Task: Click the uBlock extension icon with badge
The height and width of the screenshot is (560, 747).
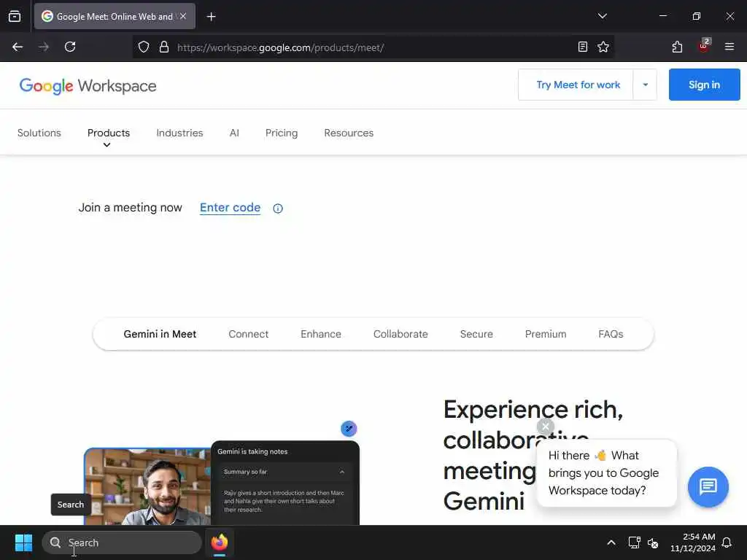Action: (704, 46)
